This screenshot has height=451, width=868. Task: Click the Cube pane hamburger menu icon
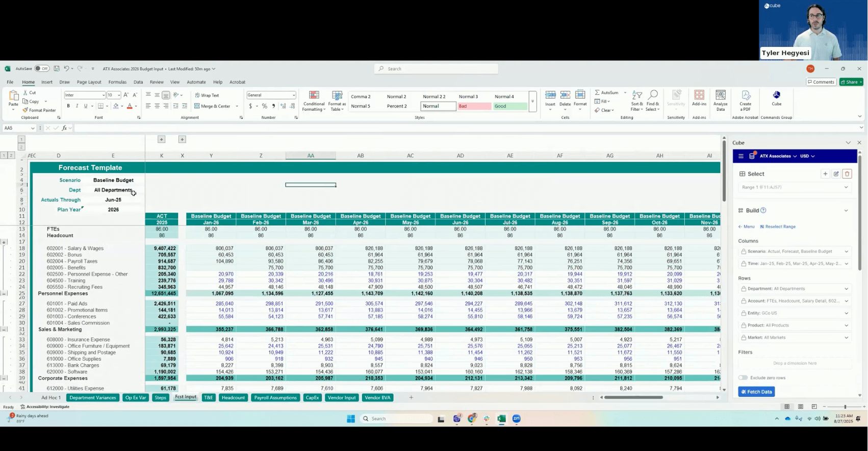click(741, 156)
